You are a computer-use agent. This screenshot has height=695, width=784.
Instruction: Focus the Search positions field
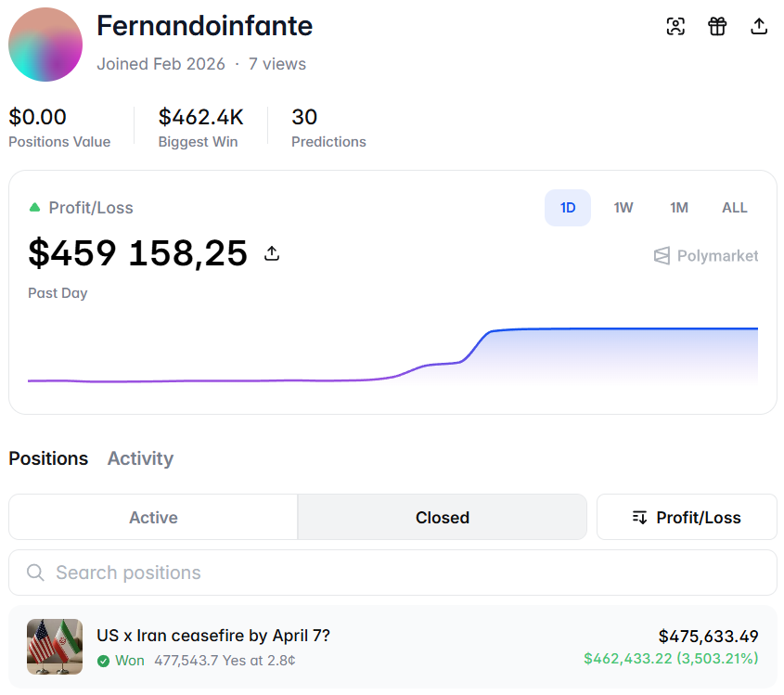(392, 573)
